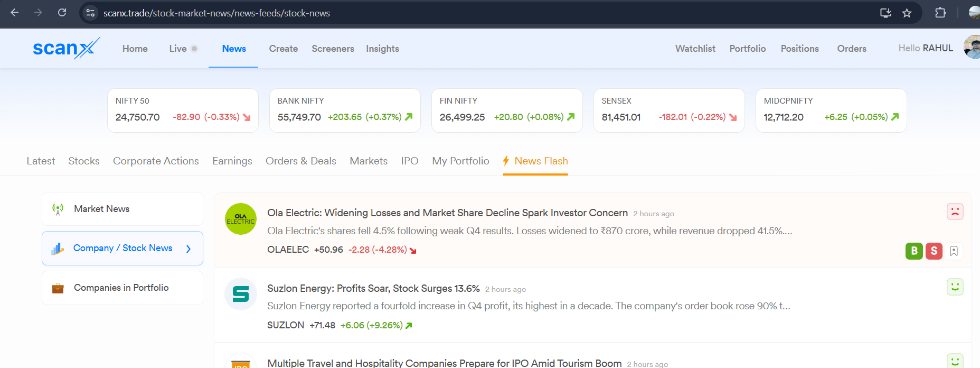
Task: Switch to the Markets tab
Action: tap(369, 161)
